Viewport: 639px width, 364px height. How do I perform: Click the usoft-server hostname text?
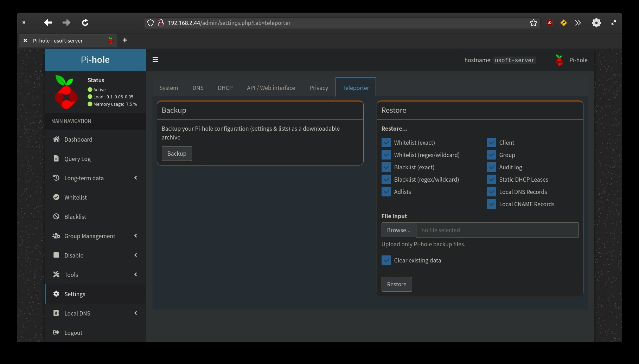pos(515,60)
